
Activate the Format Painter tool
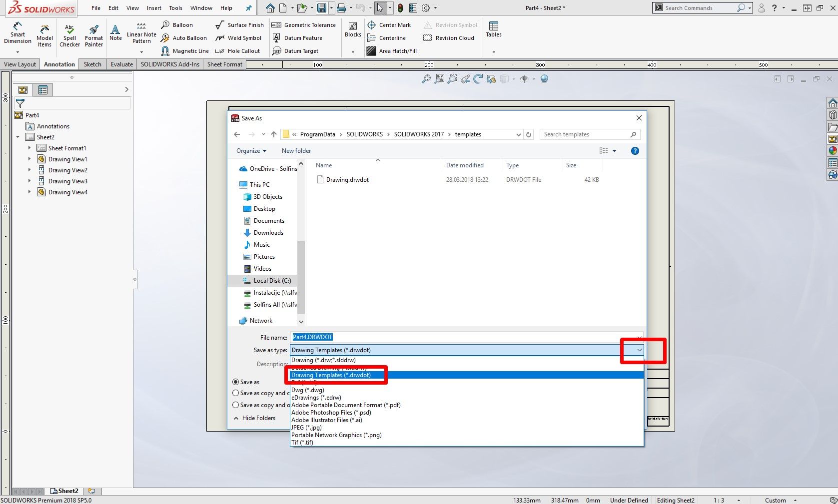93,35
